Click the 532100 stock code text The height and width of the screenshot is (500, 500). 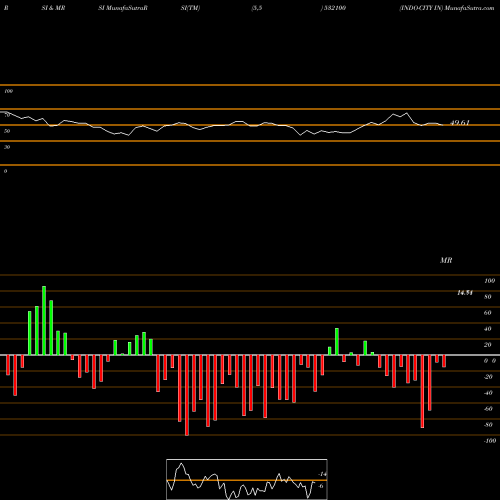coord(334,8)
